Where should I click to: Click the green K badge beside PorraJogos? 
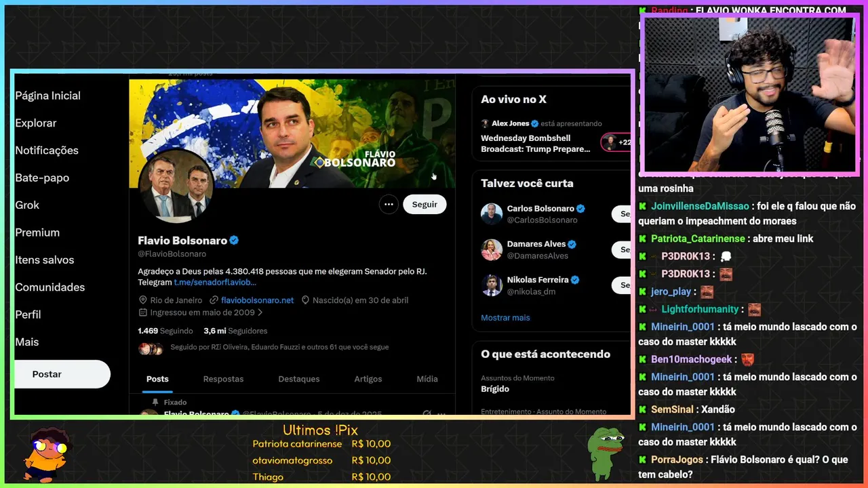coord(642,460)
